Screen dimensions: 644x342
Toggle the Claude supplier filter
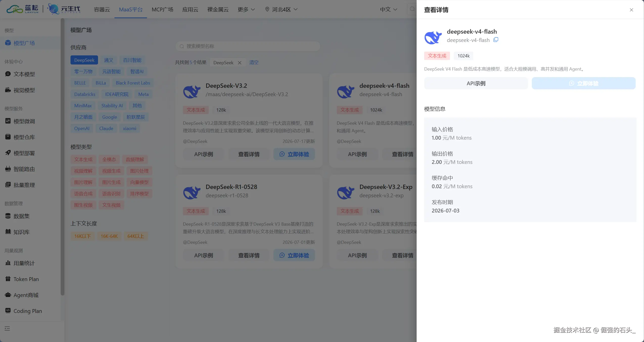(x=106, y=128)
